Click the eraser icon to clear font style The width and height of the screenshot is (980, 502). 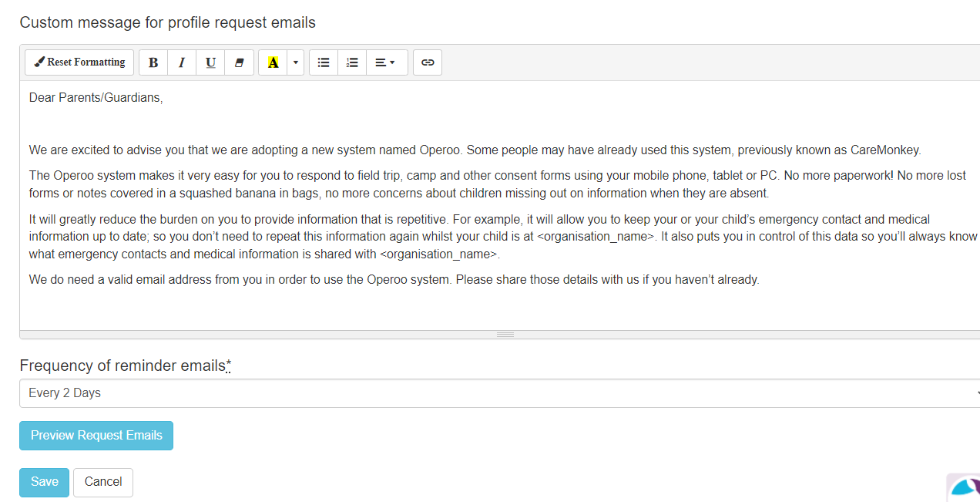[x=239, y=62]
